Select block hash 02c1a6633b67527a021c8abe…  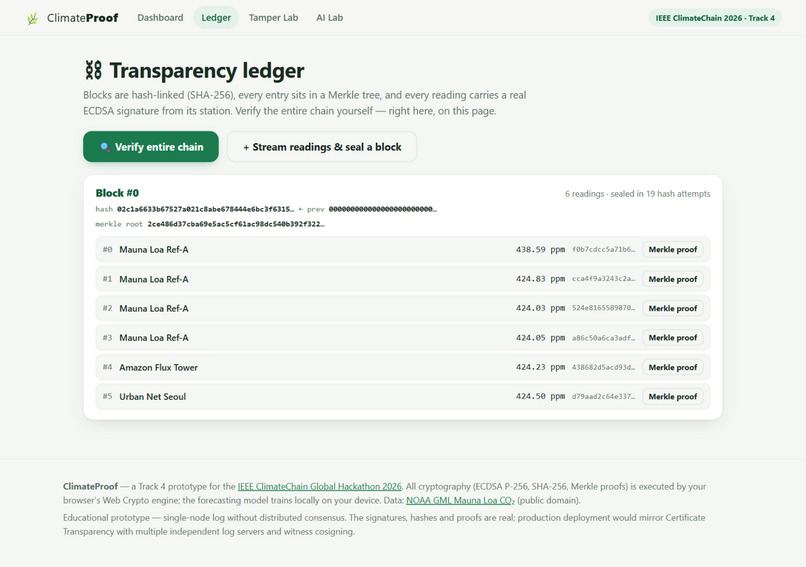click(x=206, y=209)
